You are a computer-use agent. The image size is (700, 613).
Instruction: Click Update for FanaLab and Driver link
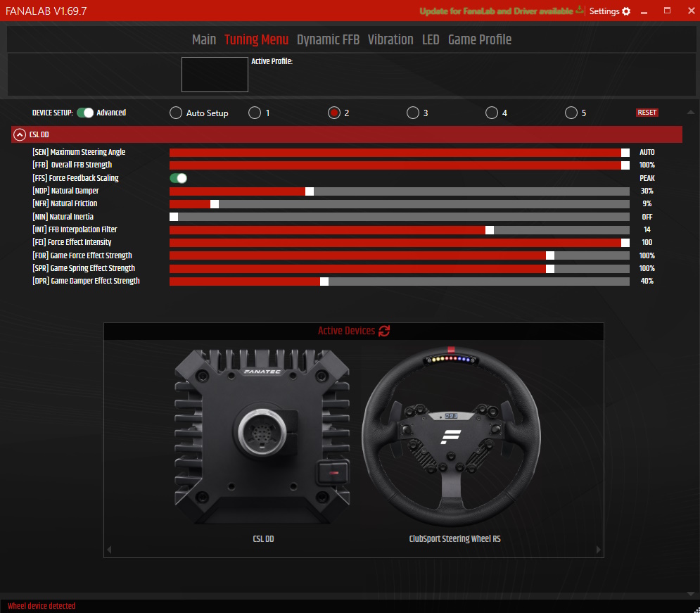(496, 11)
